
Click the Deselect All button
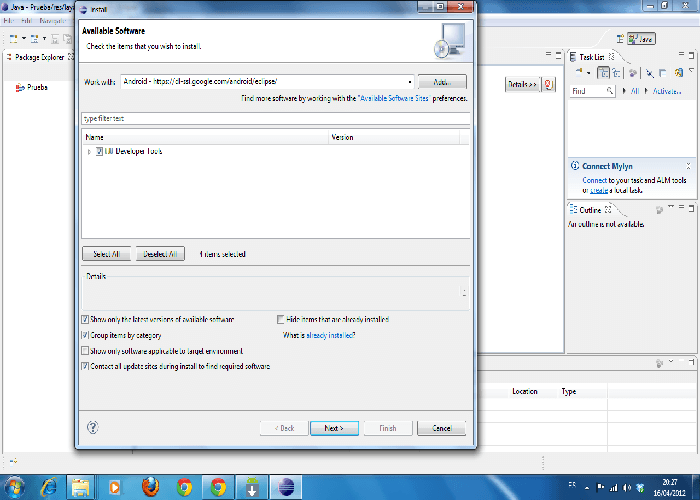(x=160, y=254)
